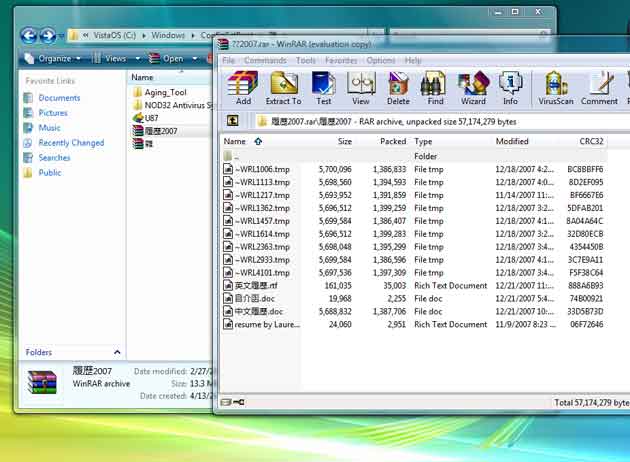Click the Extract To toolbar icon
This screenshot has width=630, height=462.
(x=283, y=88)
